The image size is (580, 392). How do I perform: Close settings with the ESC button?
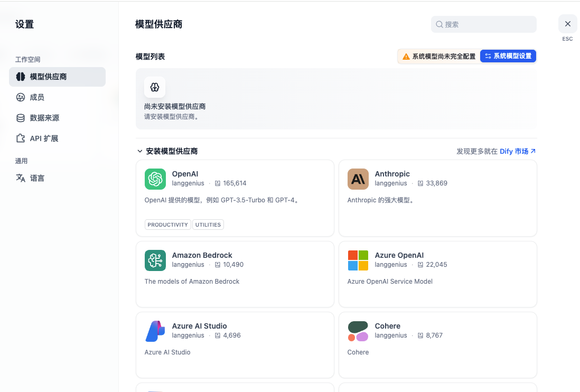point(567,24)
